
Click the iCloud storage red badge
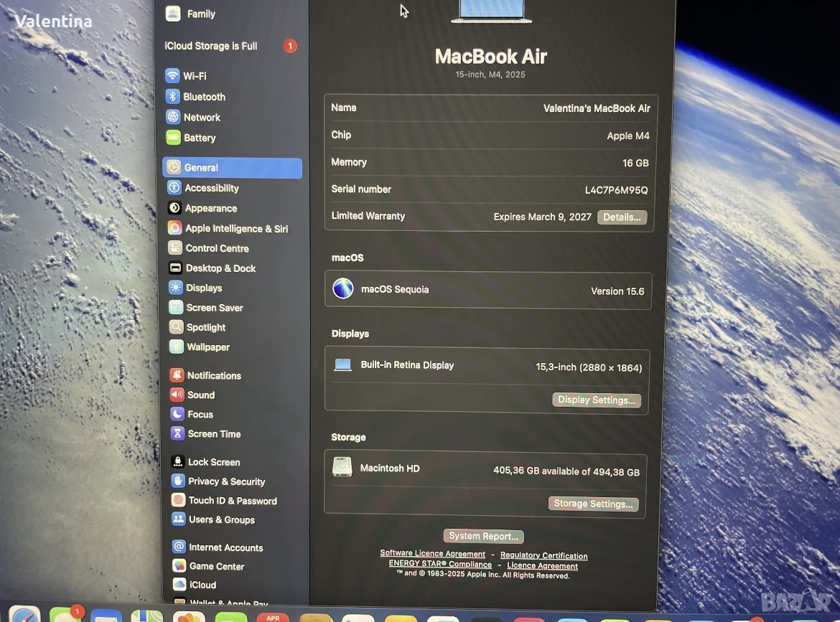point(290,46)
